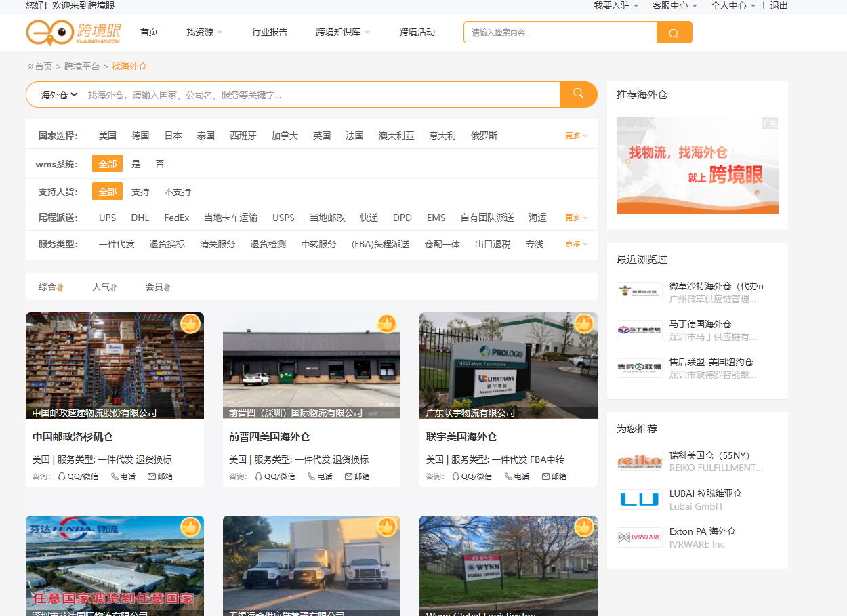This screenshot has width=847, height=616.
Task: Click the 找海外仓 keyword input field
Action: (318, 95)
